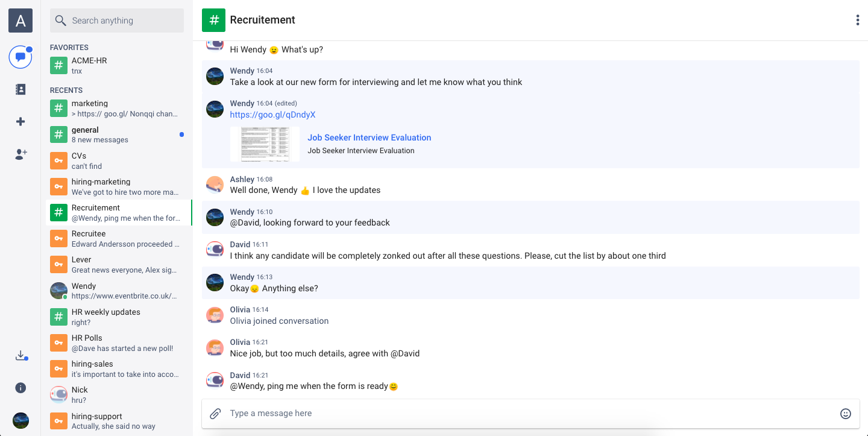Click the paperclip attach file icon
Image resolution: width=868 pixels, height=436 pixels.
[x=215, y=414]
